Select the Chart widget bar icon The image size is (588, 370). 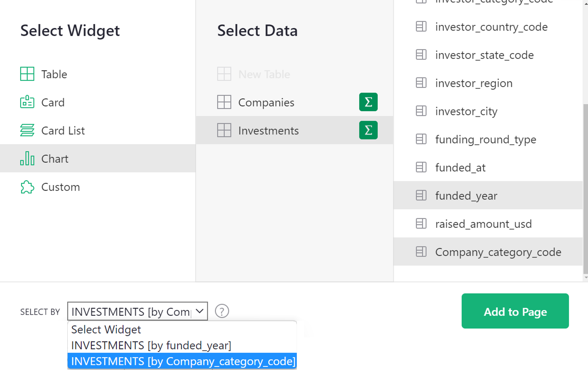click(x=27, y=158)
